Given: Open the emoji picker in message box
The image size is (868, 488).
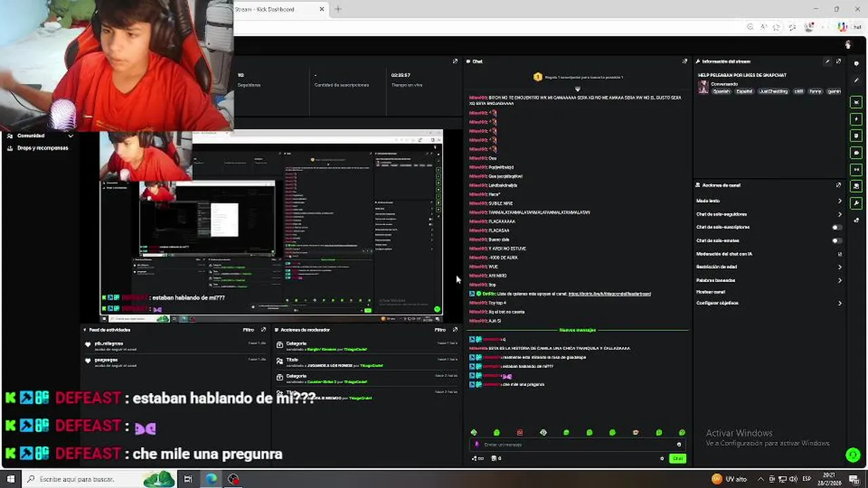Looking at the screenshot, I should click(679, 445).
